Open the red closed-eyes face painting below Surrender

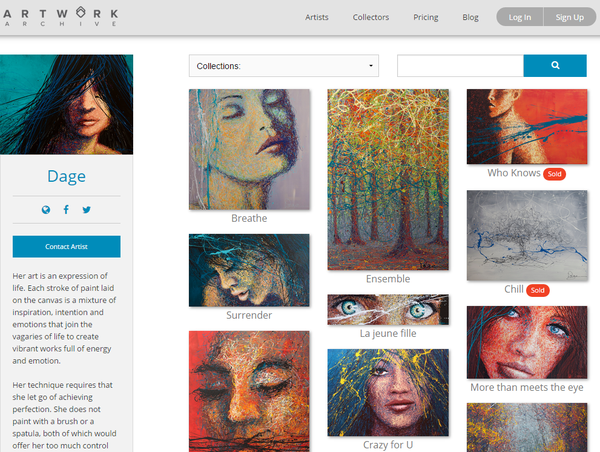pyautogui.click(x=249, y=392)
